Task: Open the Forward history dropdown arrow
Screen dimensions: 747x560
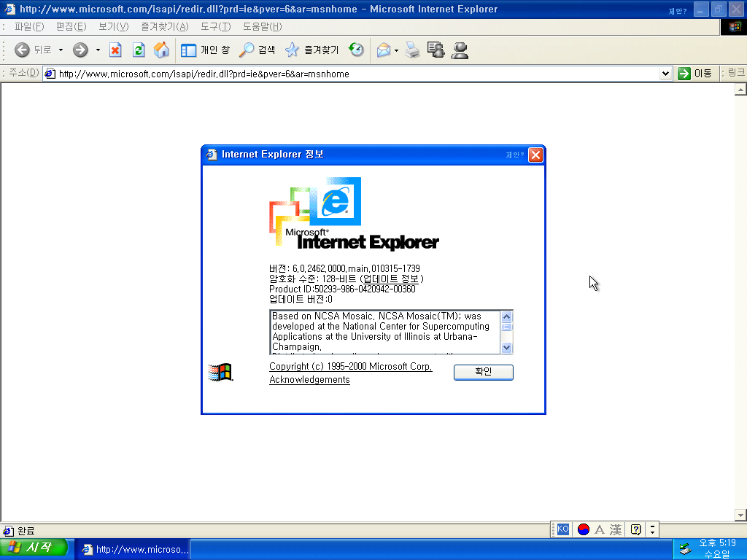Action: coord(98,50)
